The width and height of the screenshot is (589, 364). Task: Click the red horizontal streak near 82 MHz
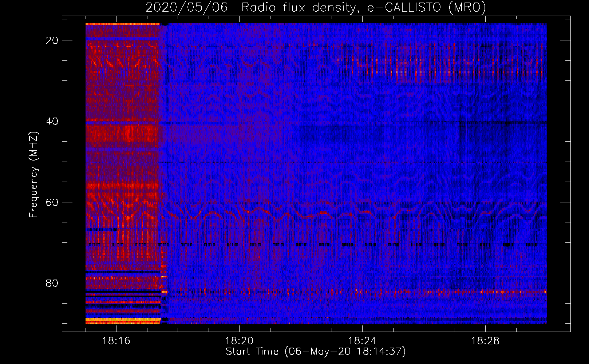473,292
